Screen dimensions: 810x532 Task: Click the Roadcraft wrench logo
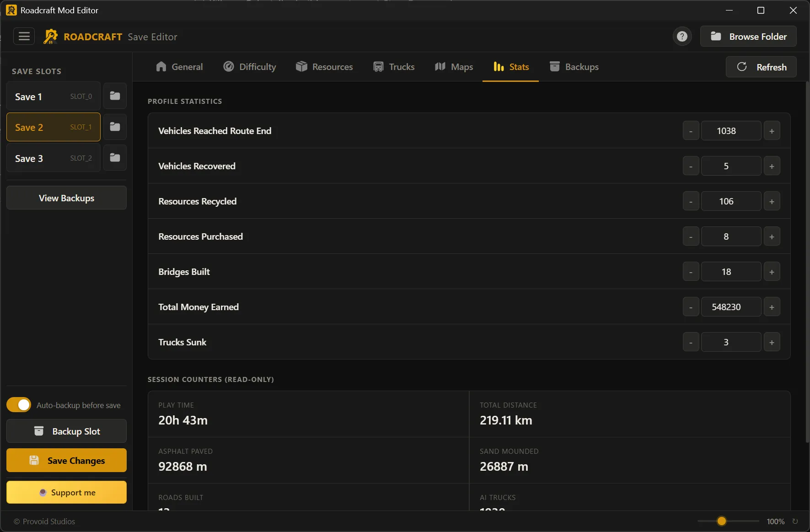click(50, 36)
